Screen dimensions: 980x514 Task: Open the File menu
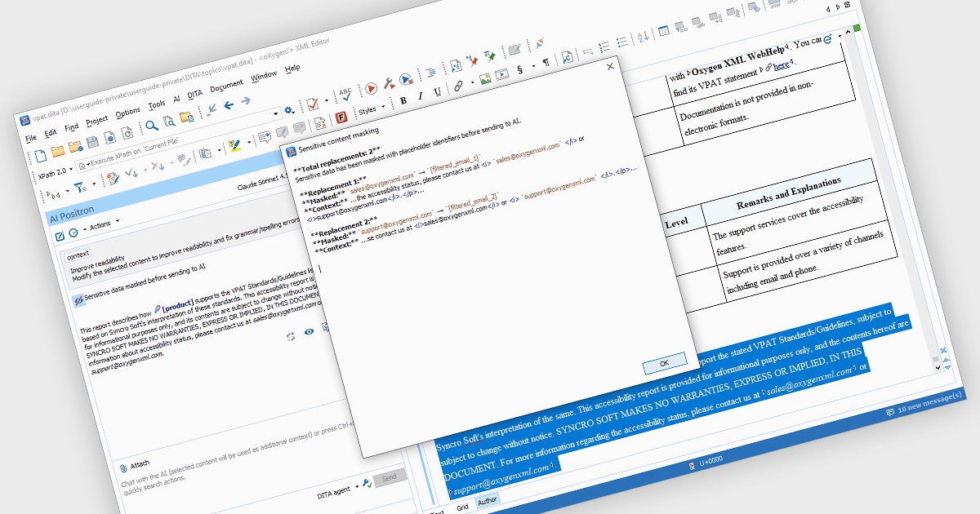31,138
